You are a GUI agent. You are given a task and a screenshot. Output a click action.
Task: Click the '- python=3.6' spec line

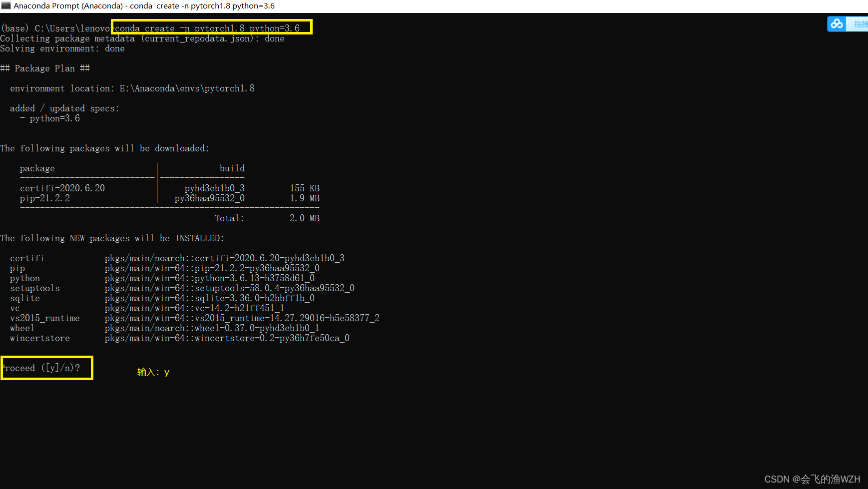tap(50, 118)
